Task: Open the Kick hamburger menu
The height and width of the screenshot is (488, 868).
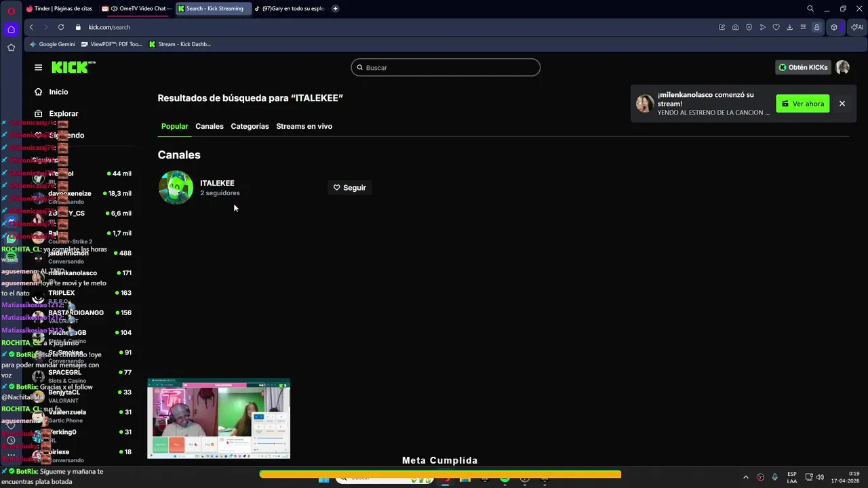Action: (x=38, y=67)
